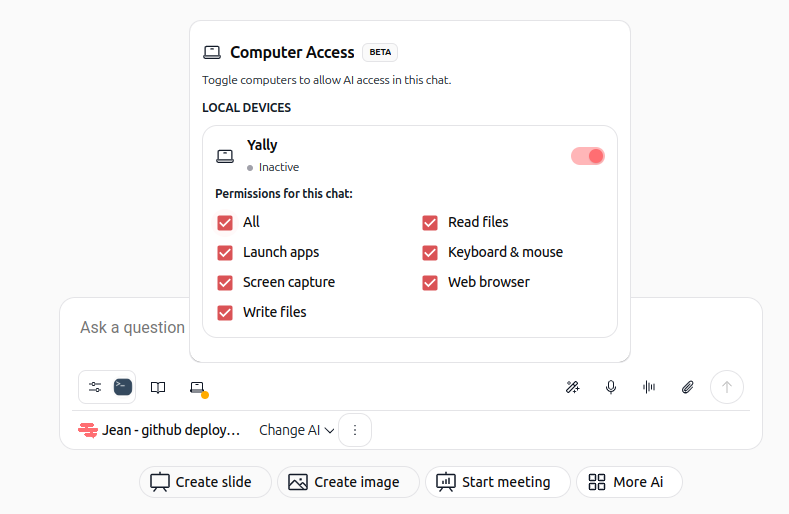Image resolution: width=789 pixels, height=514 pixels.
Task: Click the settings sliders icon
Action: pyautogui.click(x=95, y=387)
